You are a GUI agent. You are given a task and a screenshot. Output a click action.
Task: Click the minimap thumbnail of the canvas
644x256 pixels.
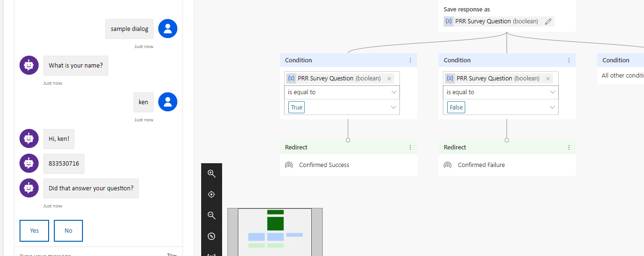pyautogui.click(x=275, y=232)
